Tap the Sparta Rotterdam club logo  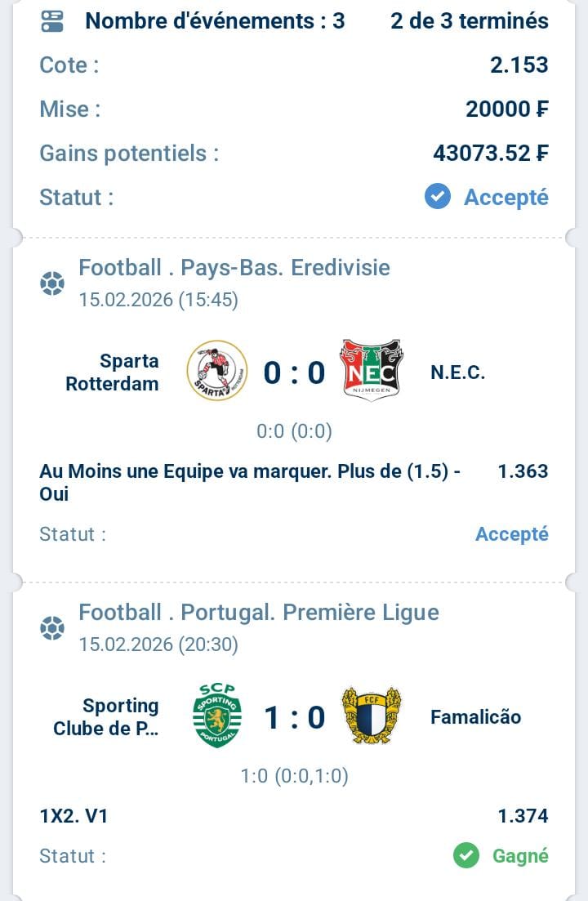[216, 372]
